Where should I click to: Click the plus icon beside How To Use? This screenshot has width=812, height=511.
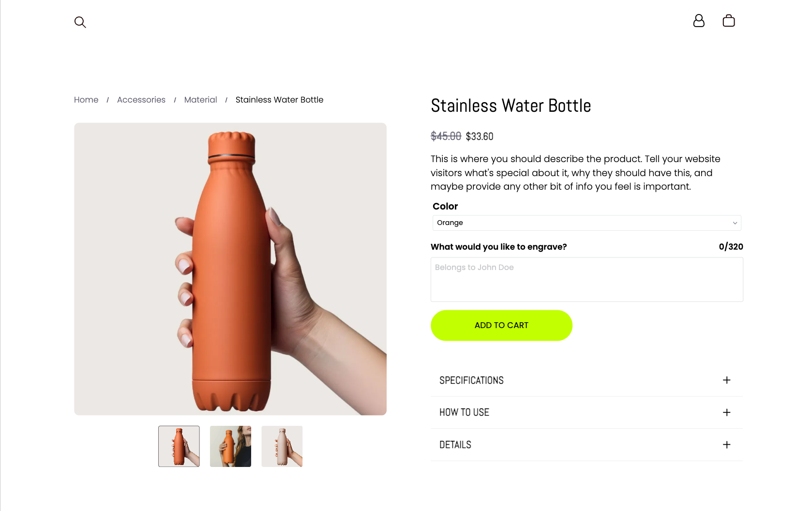pyautogui.click(x=726, y=412)
